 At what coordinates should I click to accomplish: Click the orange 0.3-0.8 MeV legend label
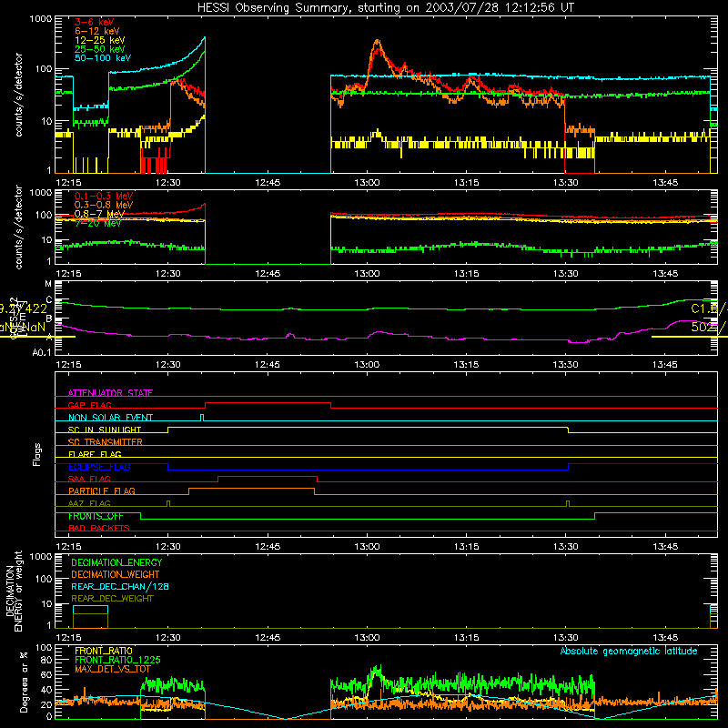pos(104,205)
